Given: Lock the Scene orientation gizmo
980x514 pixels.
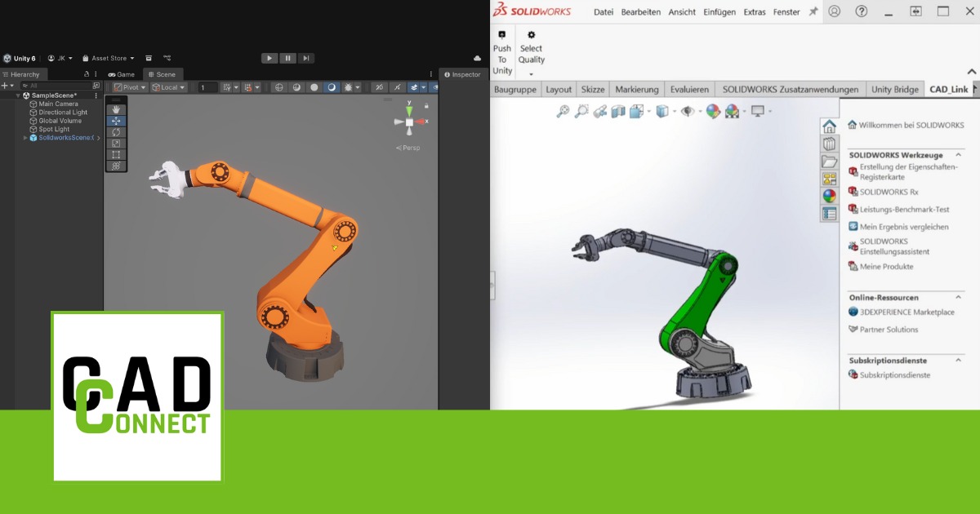Looking at the screenshot, I should pyautogui.click(x=425, y=104).
